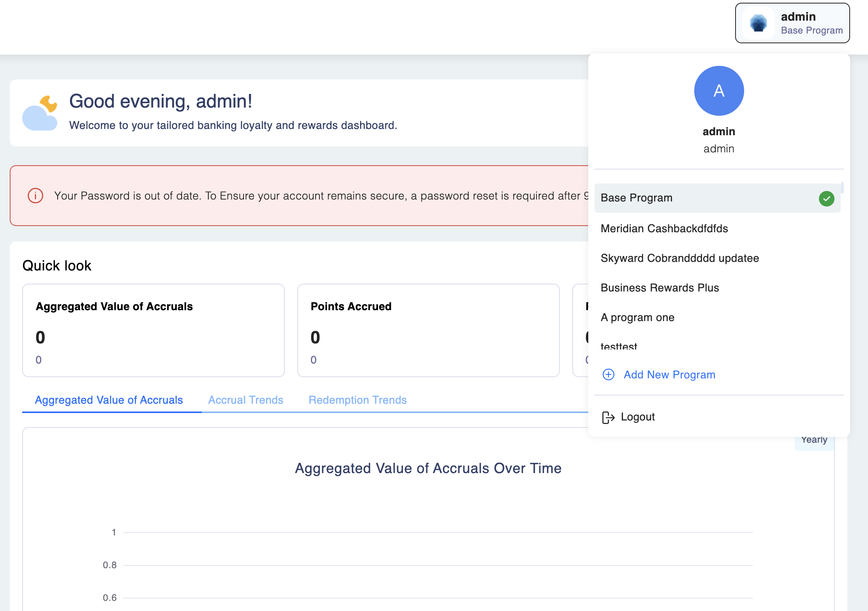
Task: Select Aggregated Value of Accruals tab
Action: point(109,400)
